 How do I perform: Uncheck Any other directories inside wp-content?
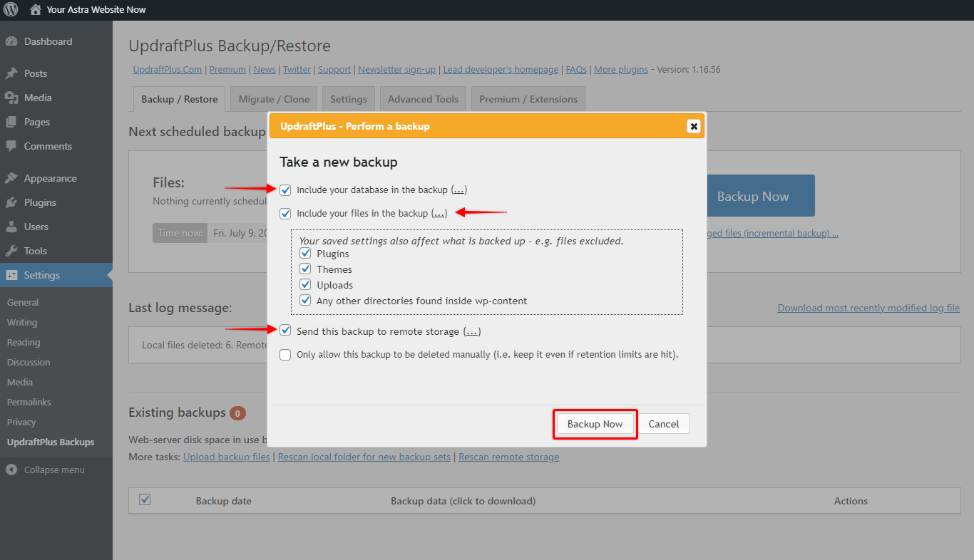pyautogui.click(x=305, y=301)
